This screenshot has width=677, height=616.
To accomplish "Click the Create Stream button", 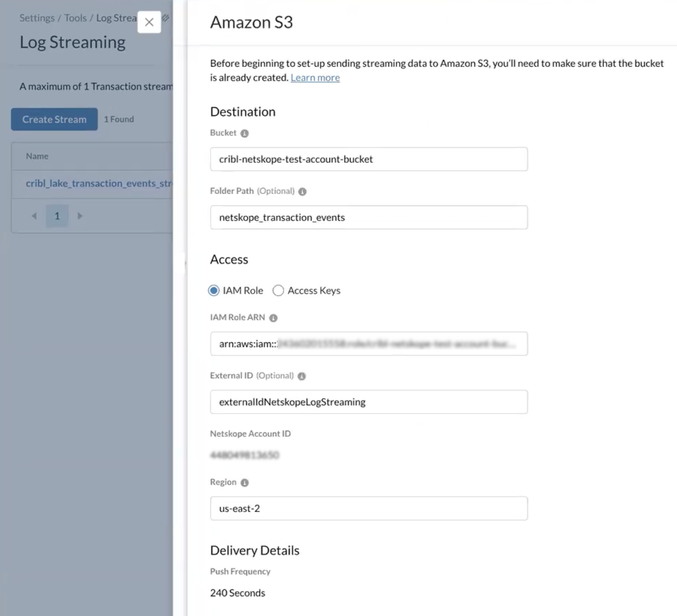I will (54, 119).
